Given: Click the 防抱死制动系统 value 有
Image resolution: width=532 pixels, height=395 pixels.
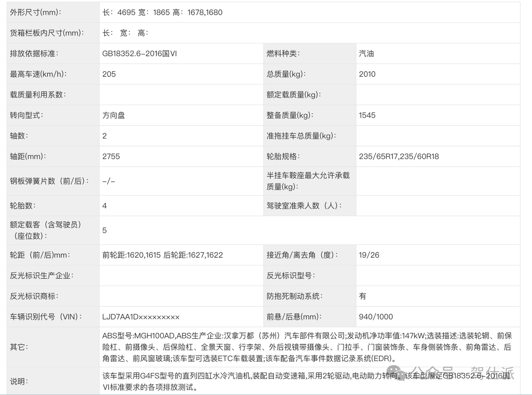Looking at the screenshot, I should pos(362,296).
